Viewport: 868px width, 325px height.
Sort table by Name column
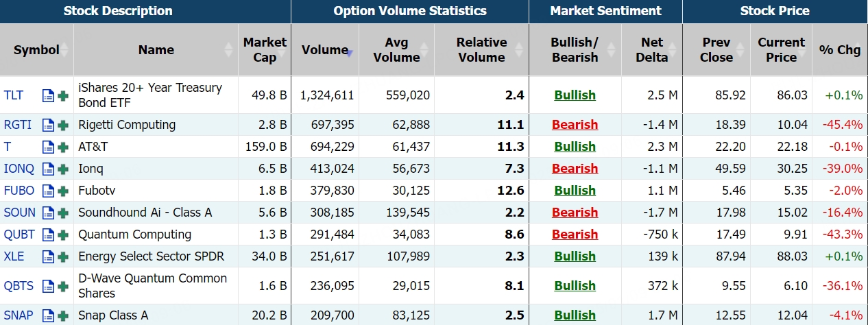(156, 50)
